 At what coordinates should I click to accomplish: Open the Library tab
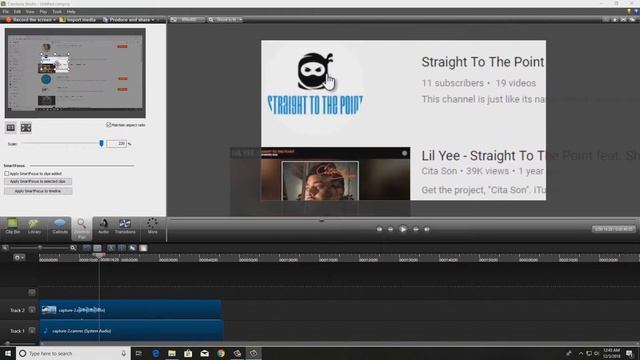(34, 227)
